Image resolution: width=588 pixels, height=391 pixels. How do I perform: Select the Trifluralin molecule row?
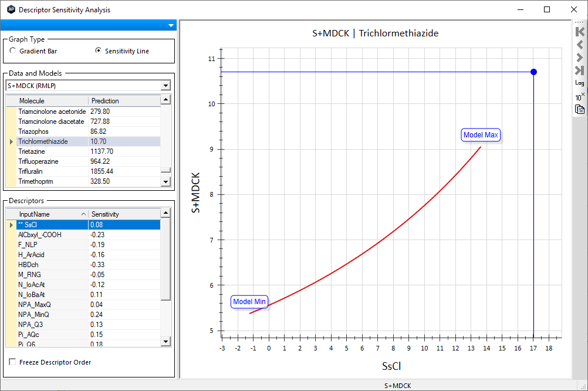(89, 171)
